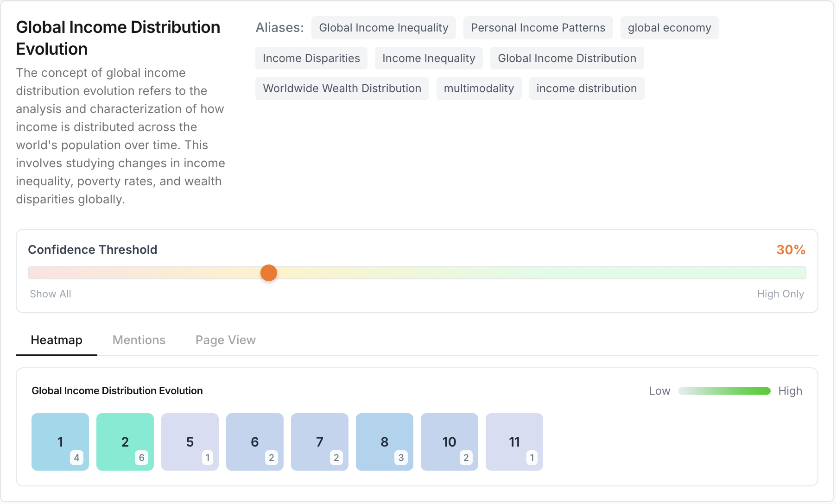Click heatmap tile for page 1
Screen dimensions: 836x504
click(x=60, y=441)
